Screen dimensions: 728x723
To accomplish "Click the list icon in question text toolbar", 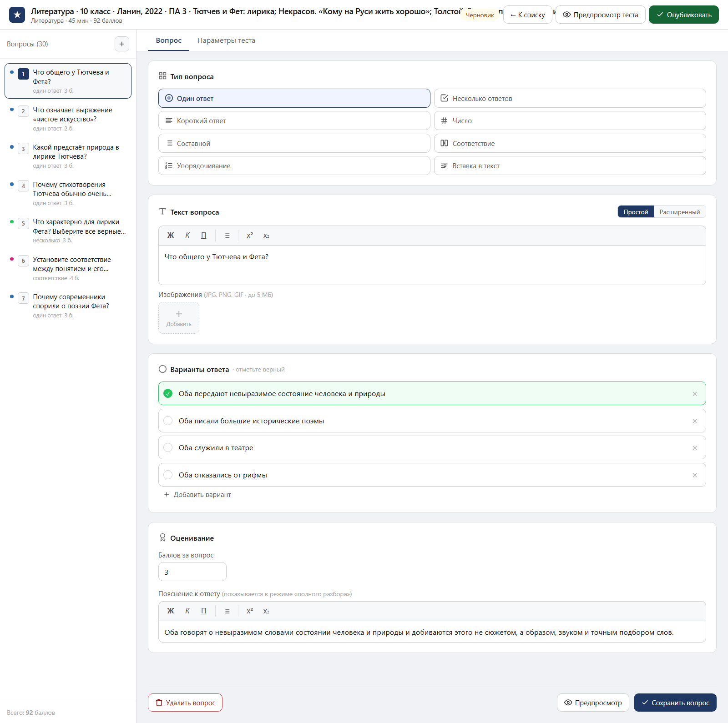I will coord(227,236).
